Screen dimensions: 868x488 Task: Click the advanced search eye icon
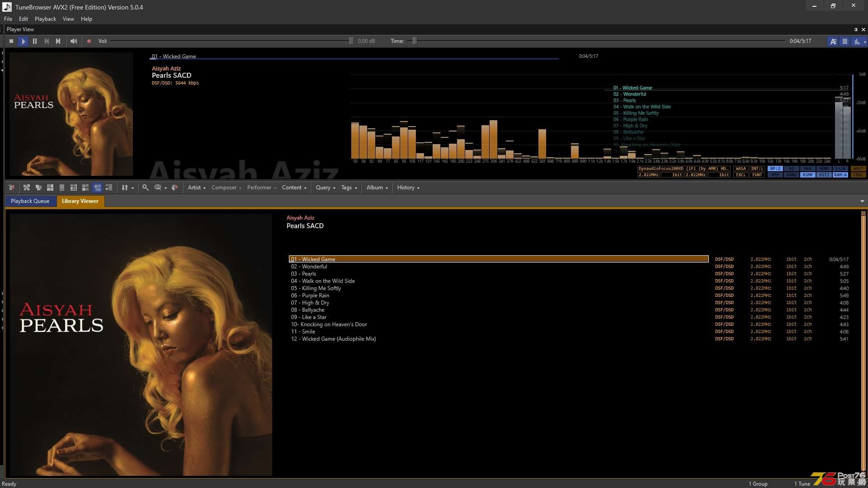point(158,188)
